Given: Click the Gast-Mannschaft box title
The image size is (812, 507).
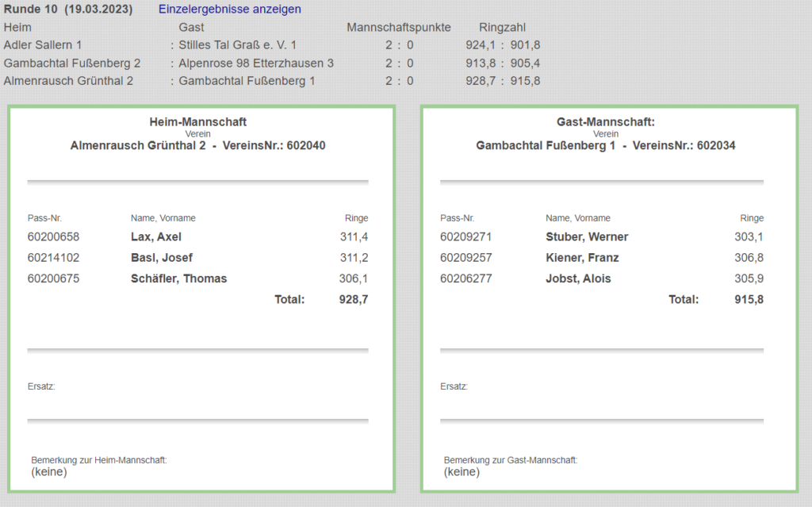Looking at the screenshot, I should point(606,122).
